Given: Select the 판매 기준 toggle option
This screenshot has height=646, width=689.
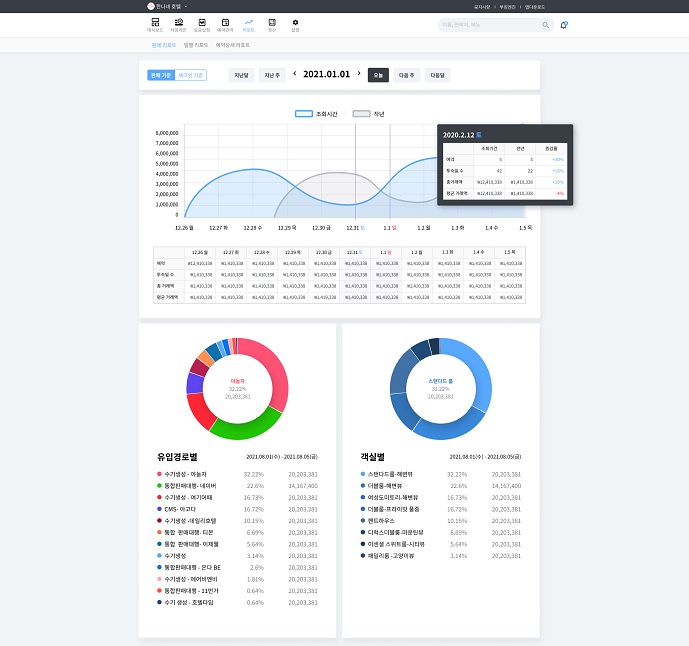Looking at the screenshot, I should click(x=161, y=75).
